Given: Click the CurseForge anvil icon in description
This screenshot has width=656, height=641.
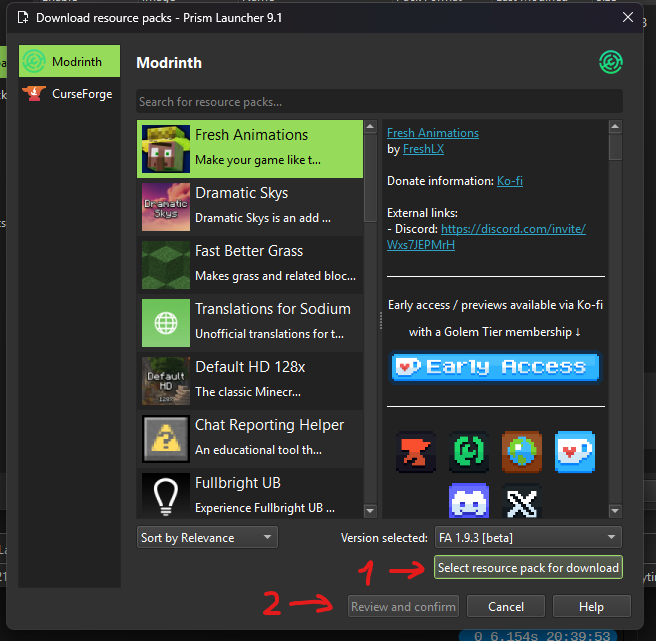Looking at the screenshot, I should coord(412,452).
